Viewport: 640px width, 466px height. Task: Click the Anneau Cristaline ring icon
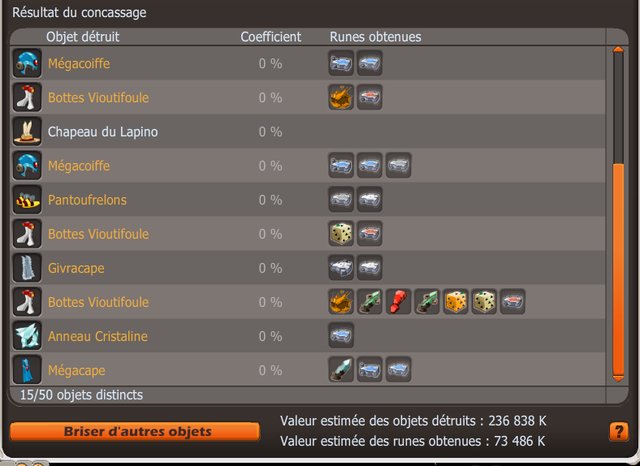(x=27, y=336)
